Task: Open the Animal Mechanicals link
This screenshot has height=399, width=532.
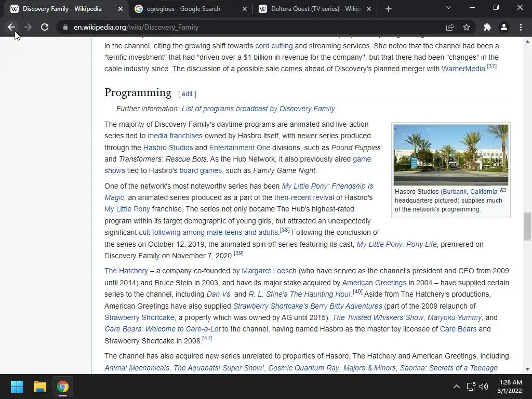Action: [x=137, y=368]
